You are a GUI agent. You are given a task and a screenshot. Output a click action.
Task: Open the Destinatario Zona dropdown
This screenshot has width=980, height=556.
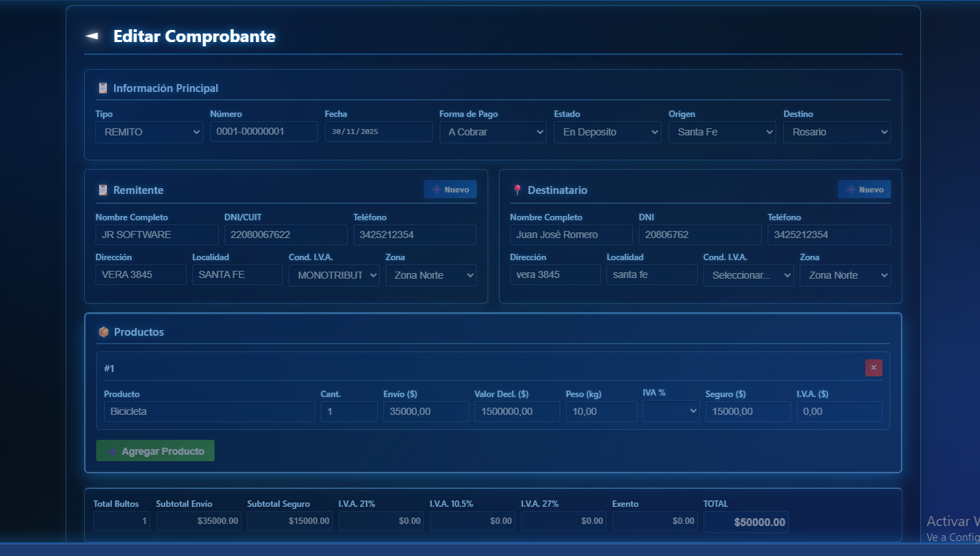[845, 275]
